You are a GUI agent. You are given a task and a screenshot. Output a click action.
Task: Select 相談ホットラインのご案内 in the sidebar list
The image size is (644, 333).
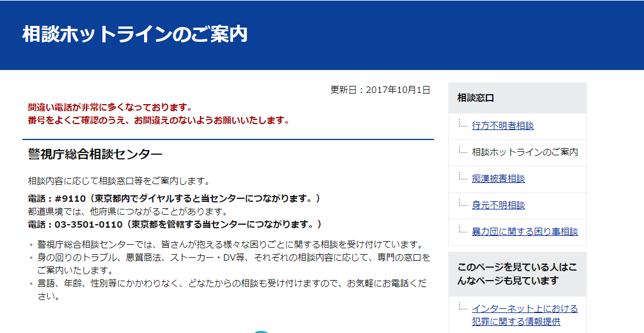pyautogui.click(x=525, y=152)
